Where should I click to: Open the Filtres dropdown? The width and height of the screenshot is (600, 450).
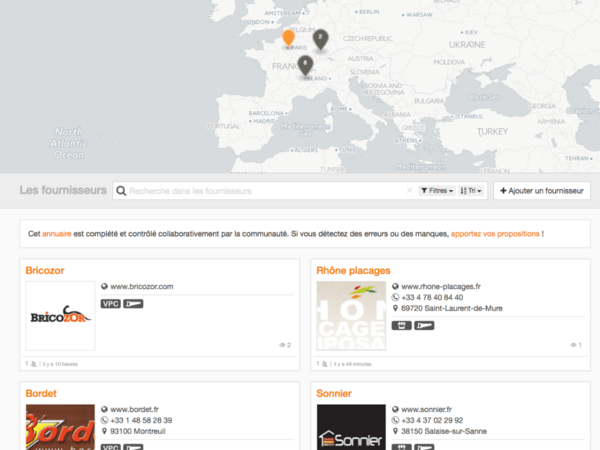click(436, 190)
